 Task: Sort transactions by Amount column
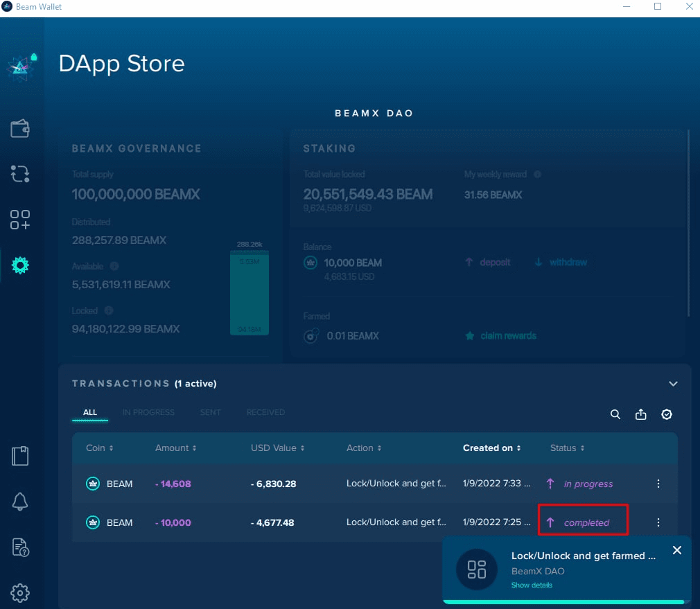(175, 448)
